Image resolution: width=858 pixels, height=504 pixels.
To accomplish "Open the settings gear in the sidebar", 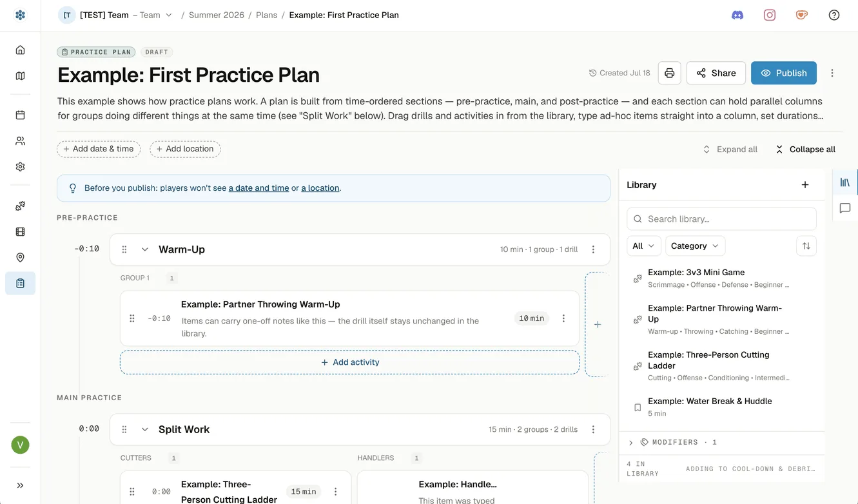I will coord(20,166).
